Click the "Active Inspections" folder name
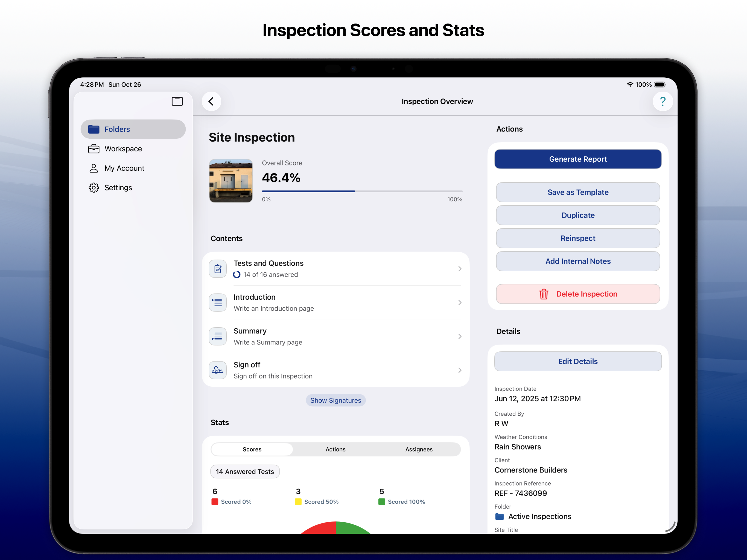The height and width of the screenshot is (560, 747). pos(540,517)
